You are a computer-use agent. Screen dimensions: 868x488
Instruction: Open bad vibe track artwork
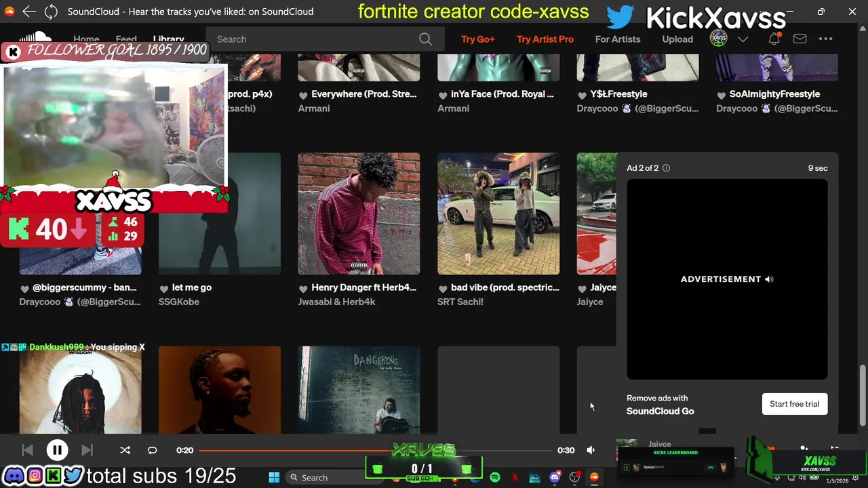tap(498, 213)
